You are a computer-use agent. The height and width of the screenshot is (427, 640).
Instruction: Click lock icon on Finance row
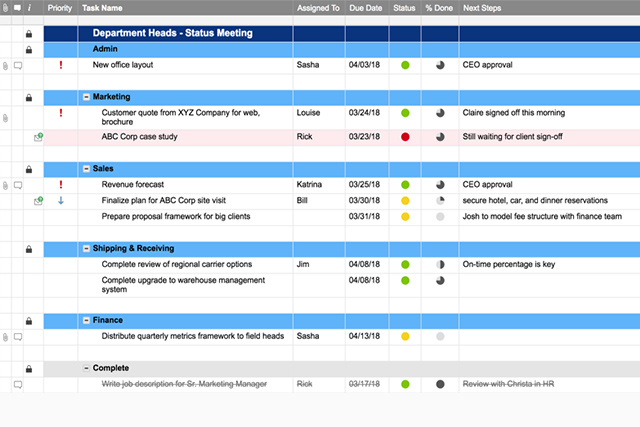29,321
